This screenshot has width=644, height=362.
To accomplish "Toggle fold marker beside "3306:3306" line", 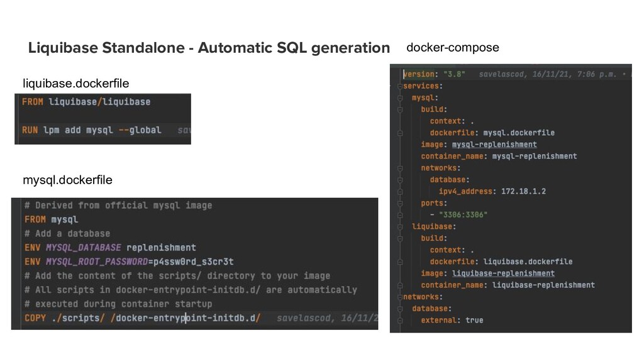I will 399,215.
